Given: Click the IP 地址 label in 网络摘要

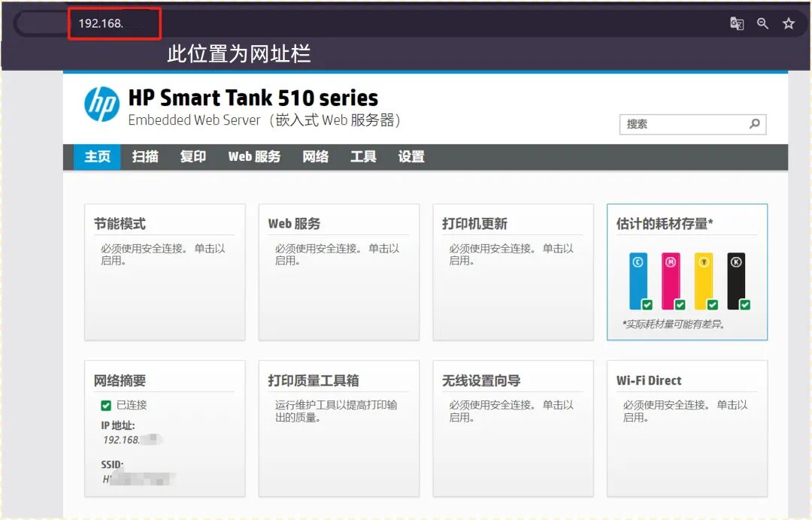Looking at the screenshot, I should coord(117,425).
